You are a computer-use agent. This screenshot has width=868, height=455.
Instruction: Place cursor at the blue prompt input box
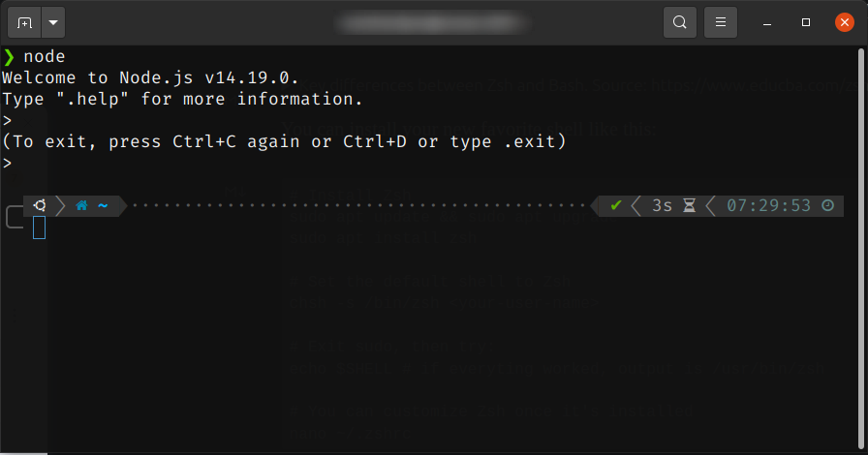click(x=40, y=227)
